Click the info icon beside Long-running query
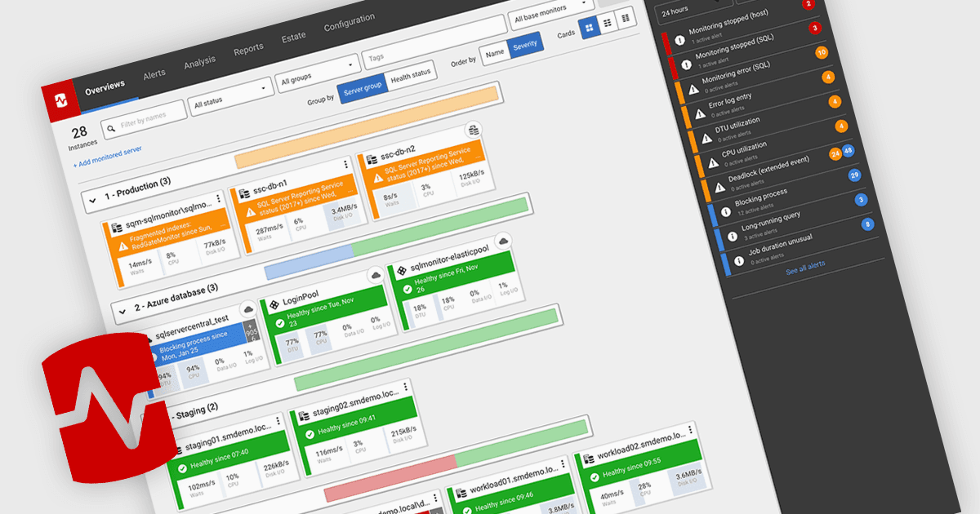 pos(732,235)
